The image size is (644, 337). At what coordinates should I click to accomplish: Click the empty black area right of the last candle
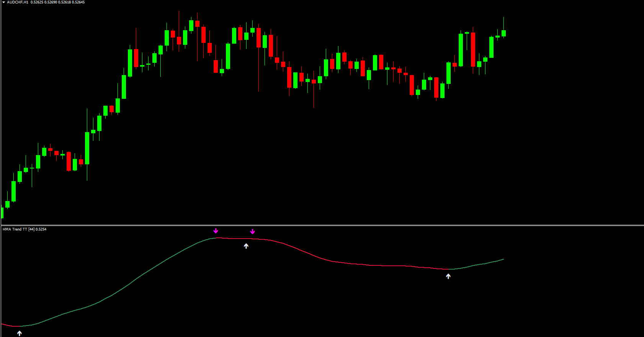[x=574, y=115]
